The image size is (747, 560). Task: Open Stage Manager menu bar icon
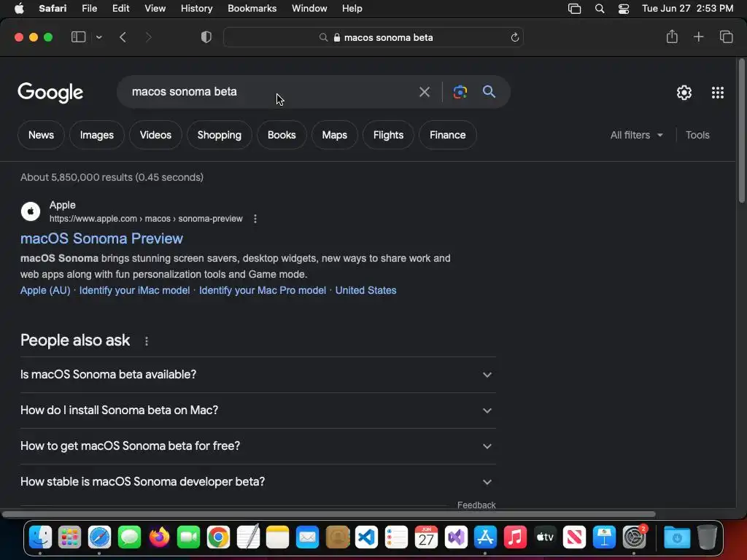pos(575,9)
